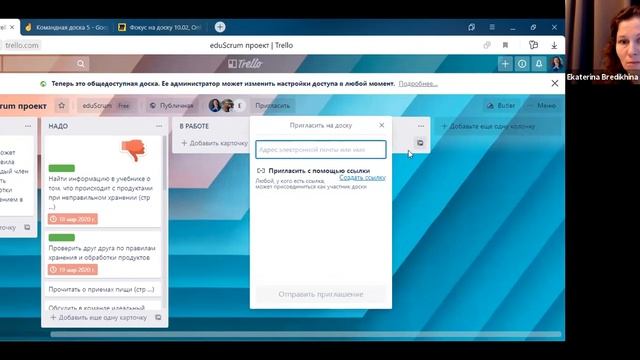Click the second board member avatar
This screenshot has width=640, height=360.
pos(227,105)
